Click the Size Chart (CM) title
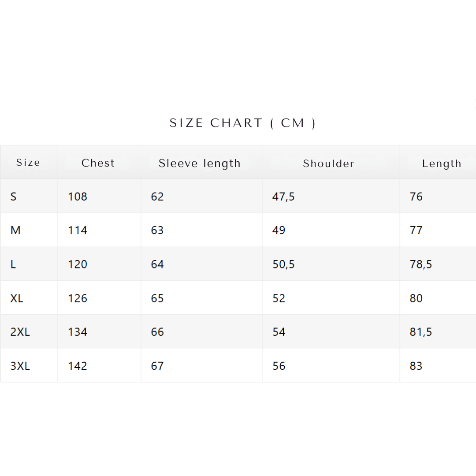Screen dimensions: 476x476 [243, 123]
